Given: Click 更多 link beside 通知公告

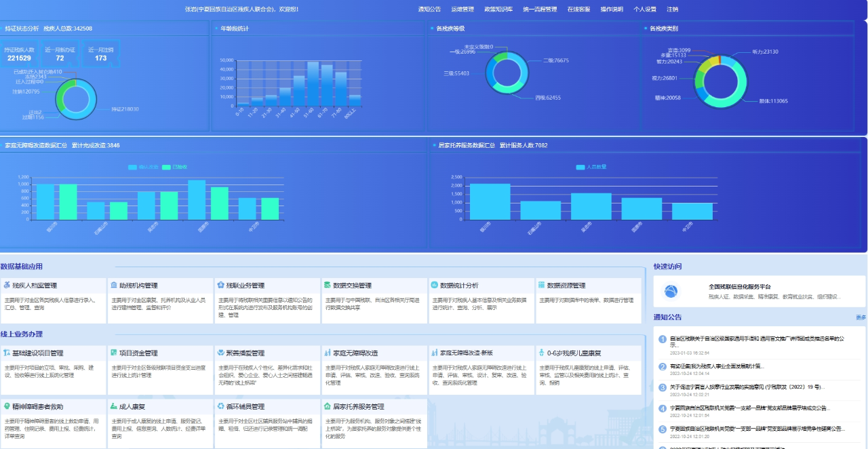Looking at the screenshot, I should point(861,317).
